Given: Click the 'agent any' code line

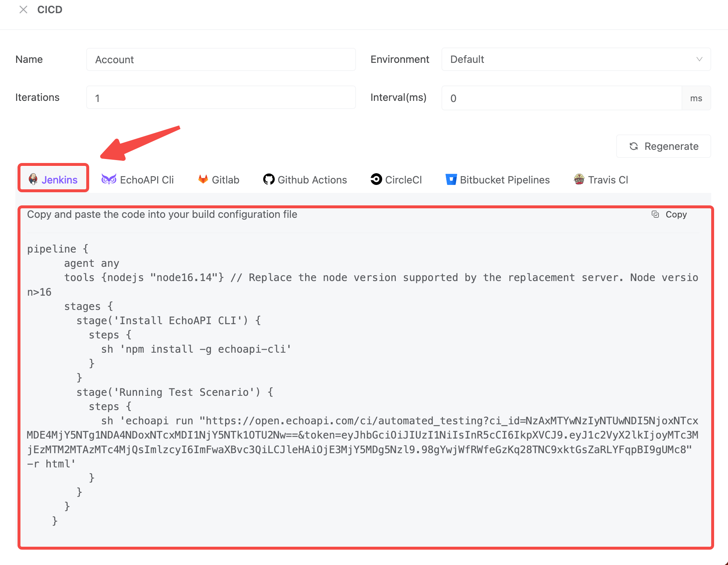Looking at the screenshot, I should [x=92, y=263].
